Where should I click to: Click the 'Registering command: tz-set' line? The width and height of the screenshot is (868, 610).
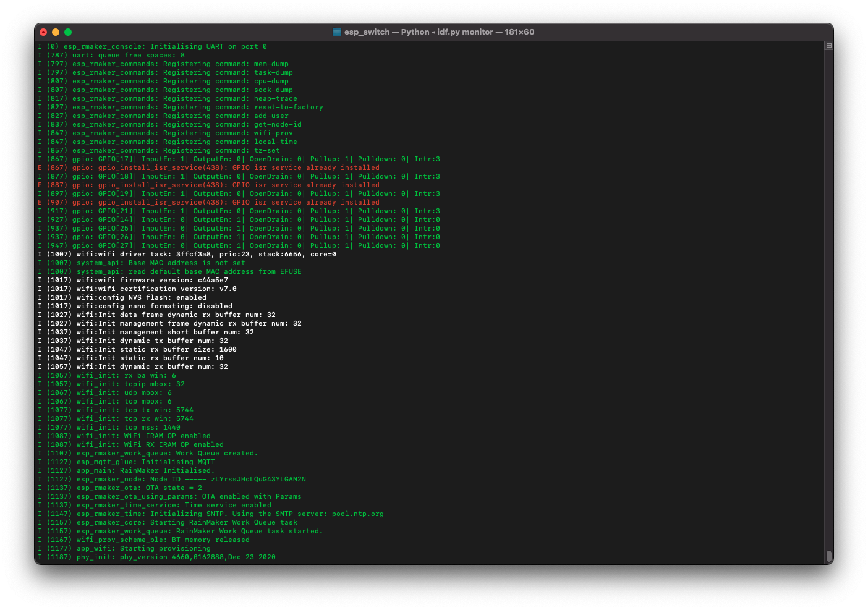[x=159, y=150]
